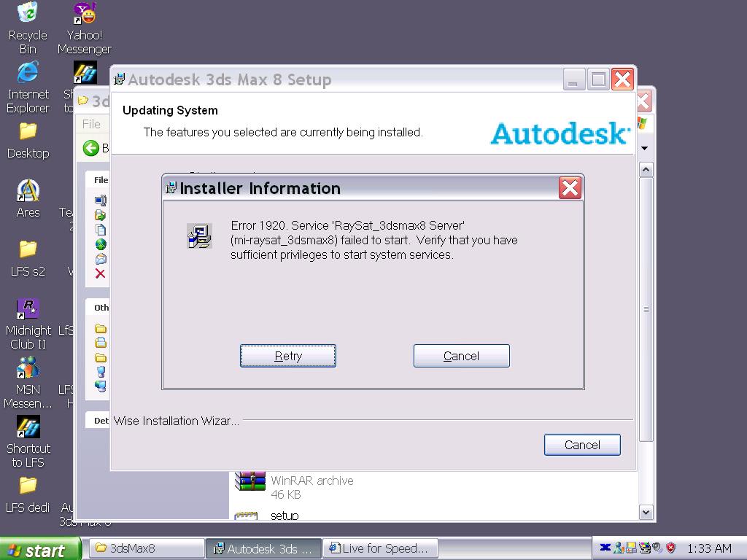Click Explorer scrollbar up arrow
Viewport: 747px width, 560px height.
(x=646, y=169)
